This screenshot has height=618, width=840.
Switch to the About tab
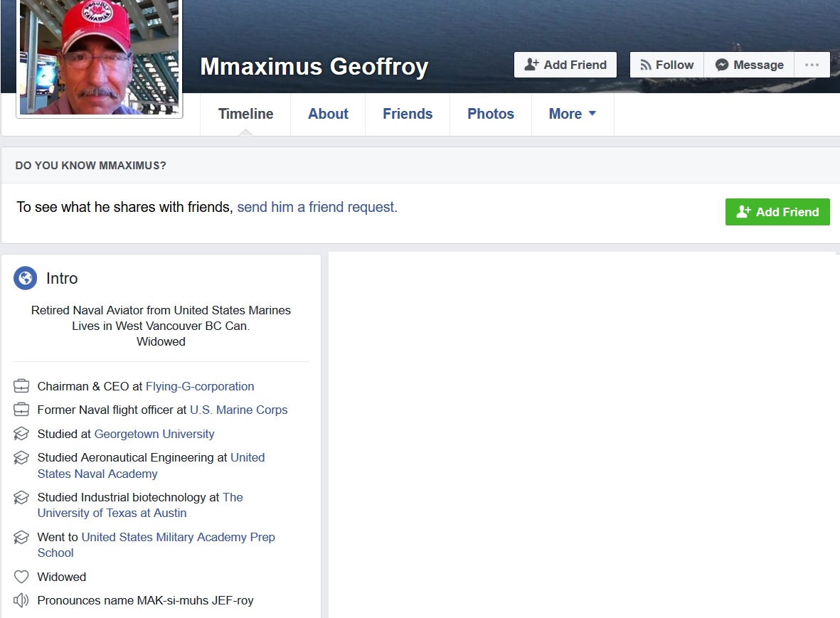tap(328, 114)
